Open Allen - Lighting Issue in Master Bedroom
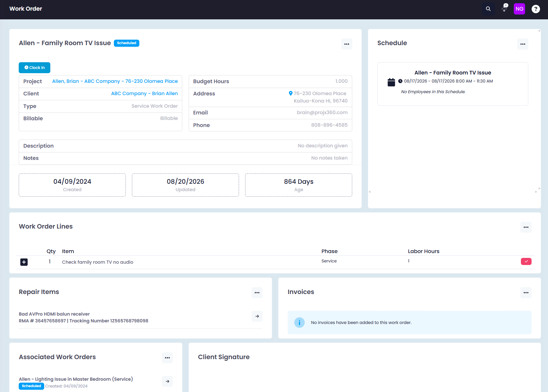Image resolution: width=548 pixels, height=392 pixels. coord(76,379)
